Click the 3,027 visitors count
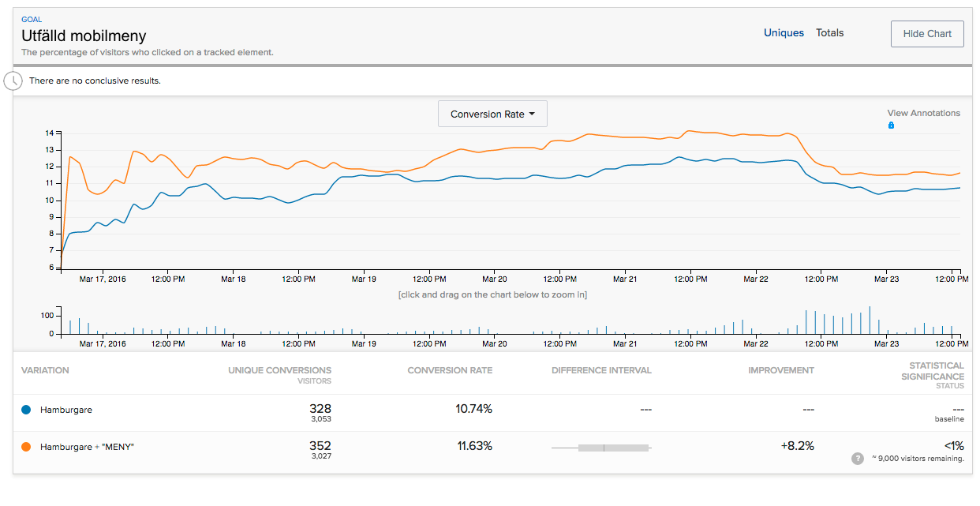The width and height of the screenshot is (980, 506). pos(320,457)
